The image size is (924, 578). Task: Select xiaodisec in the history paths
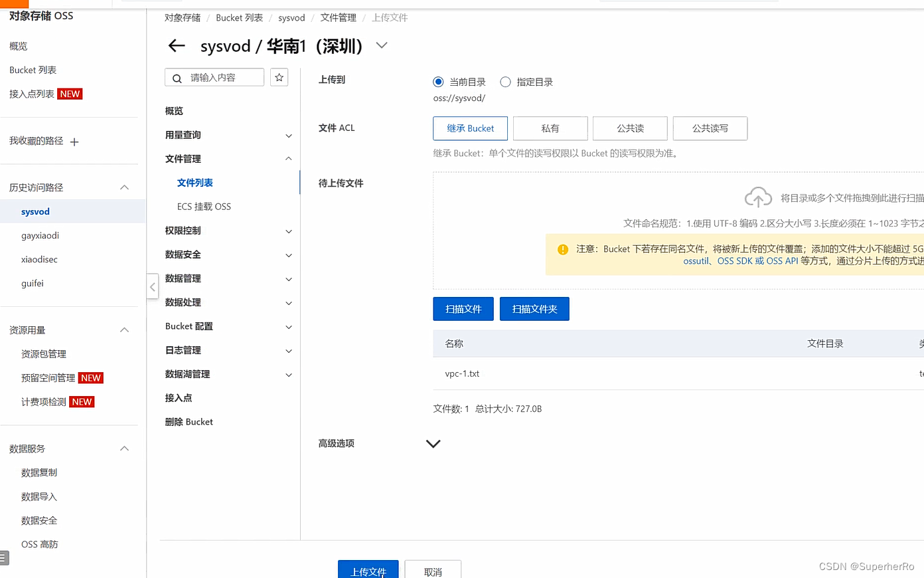coord(39,260)
